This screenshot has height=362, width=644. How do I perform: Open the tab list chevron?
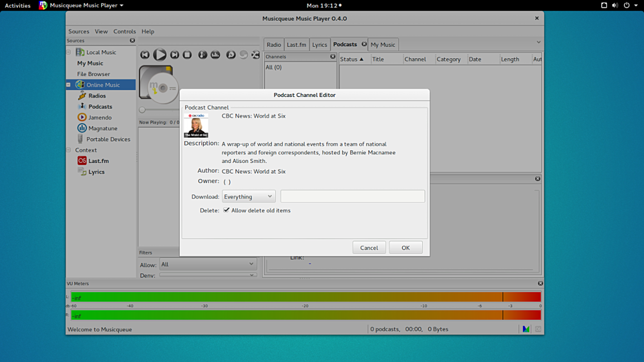pyautogui.click(x=538, y=42)
